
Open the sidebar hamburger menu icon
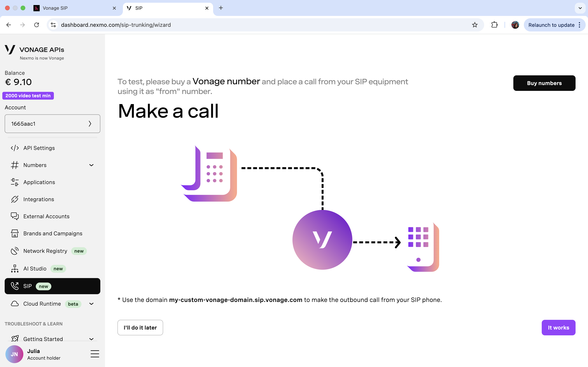point(95,354)
